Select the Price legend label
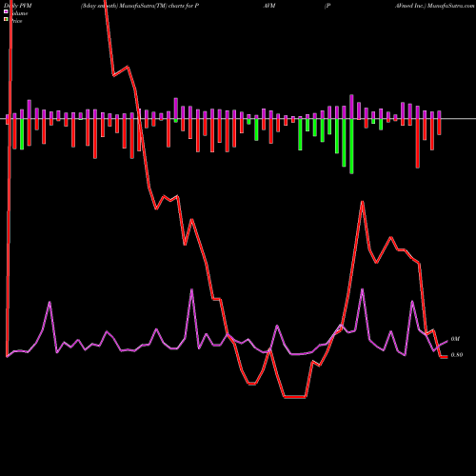Viewport: 476px width, 476px height. click(17, 21)
